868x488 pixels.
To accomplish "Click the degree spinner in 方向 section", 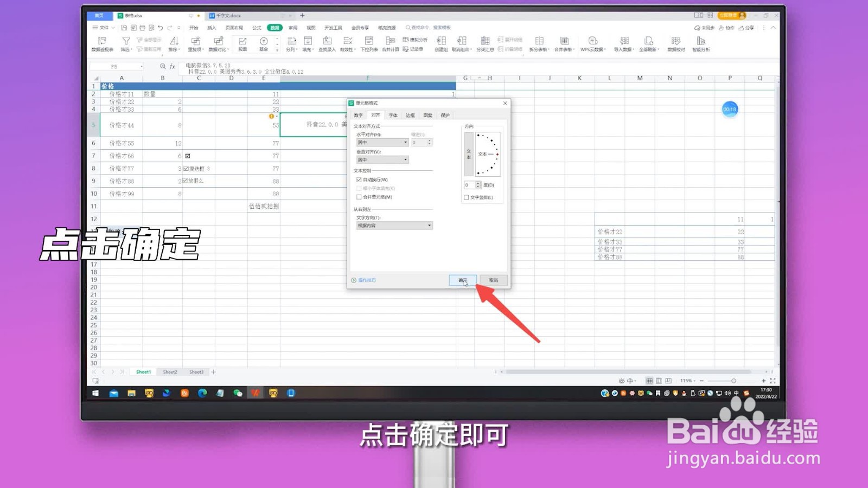I will [x=478, y=185].
